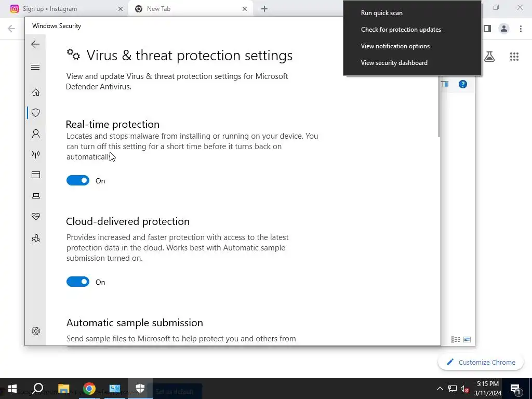This screenshot has height=399, width=532.
Task: Show hidden system tray icons chevron
Action: (x=440, y=389)
